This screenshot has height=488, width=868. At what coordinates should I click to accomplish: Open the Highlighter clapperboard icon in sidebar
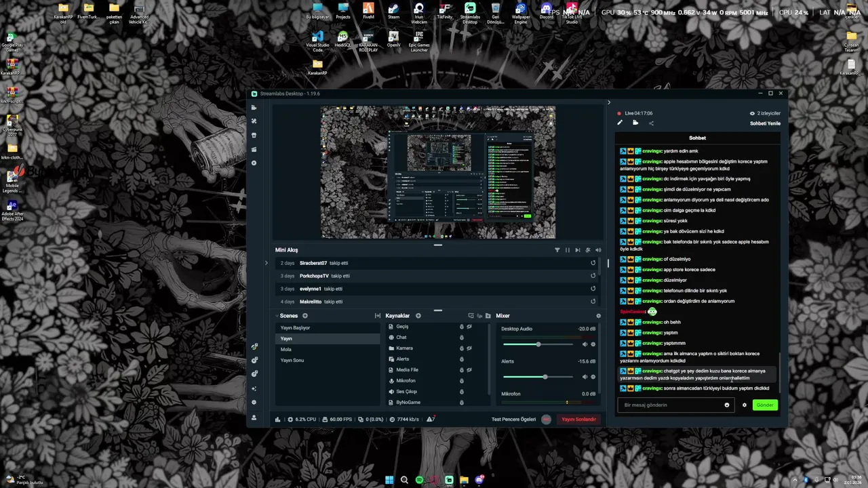pos(254,149)
